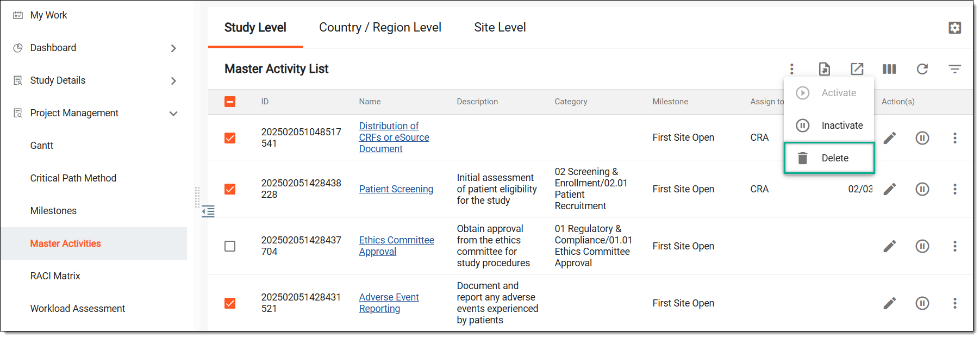
Task: Inactivate the Adverse Event Reporting row
Action: (x=922, y=303)
